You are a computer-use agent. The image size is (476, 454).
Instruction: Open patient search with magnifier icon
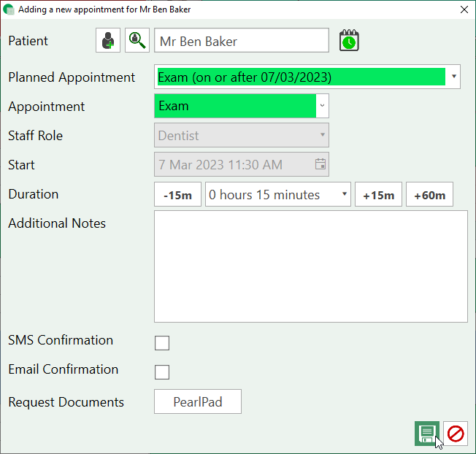click(x=137, y=41)
